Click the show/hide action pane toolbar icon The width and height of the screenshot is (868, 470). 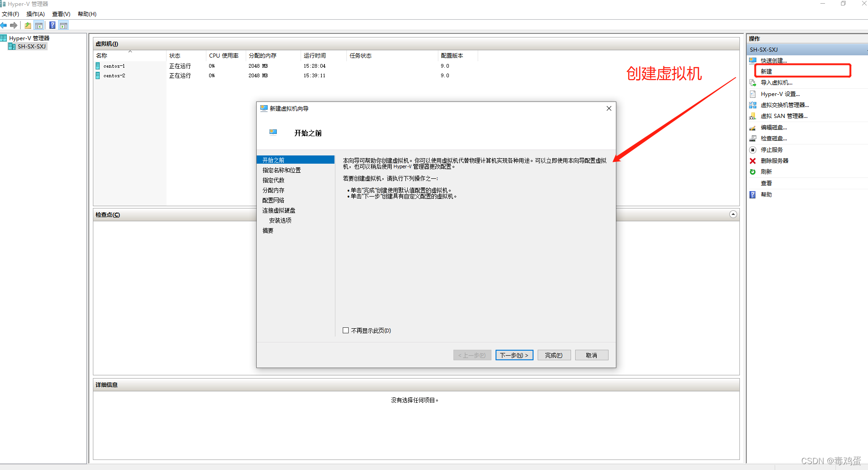64,25
